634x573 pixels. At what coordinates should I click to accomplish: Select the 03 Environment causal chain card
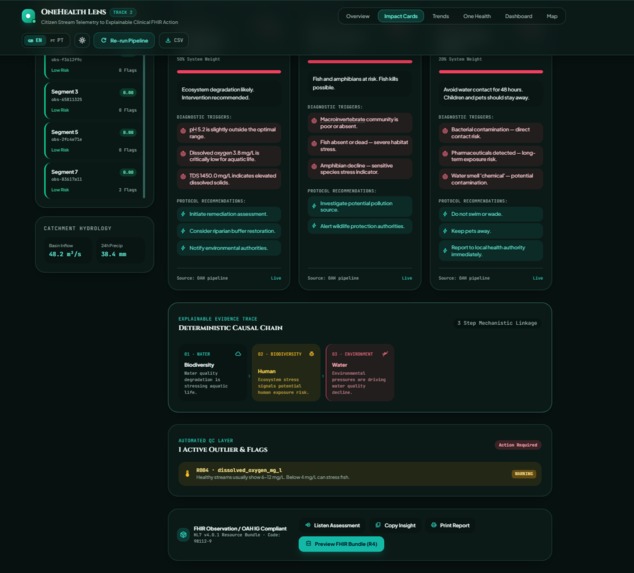tap(359, 372)
